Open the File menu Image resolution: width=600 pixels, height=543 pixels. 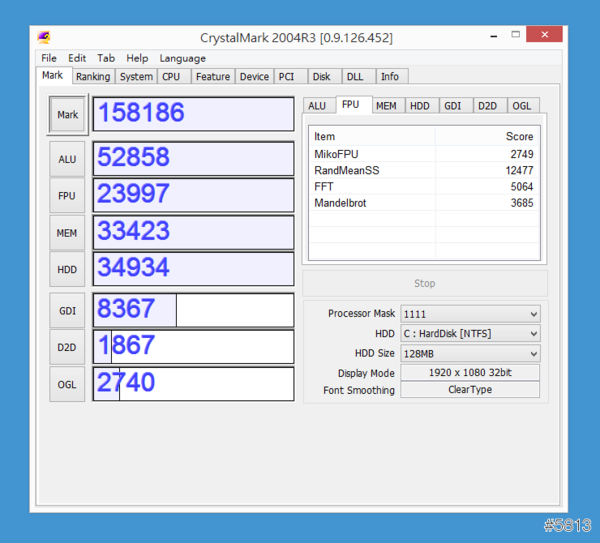point(49,58)
